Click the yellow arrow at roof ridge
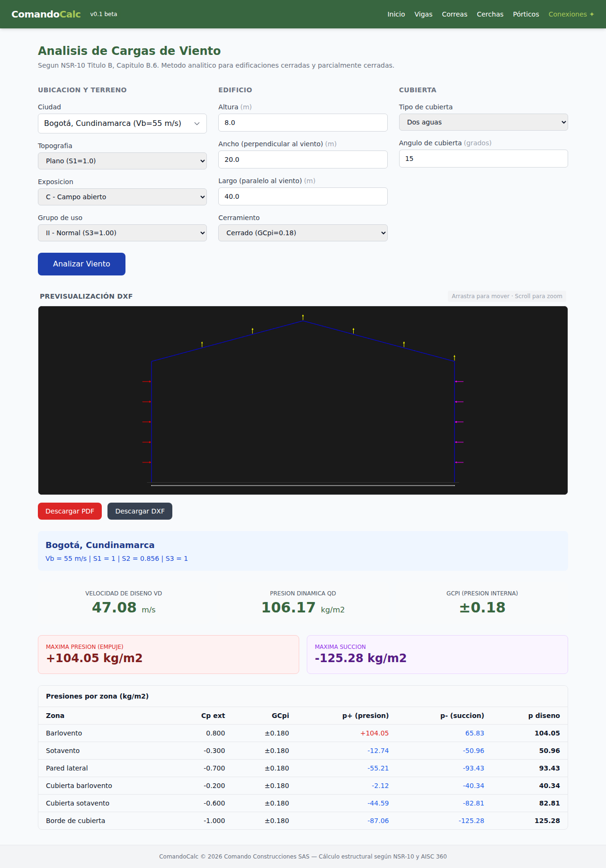606x868 pixels. pyautogui.click(x=303, y=317)
